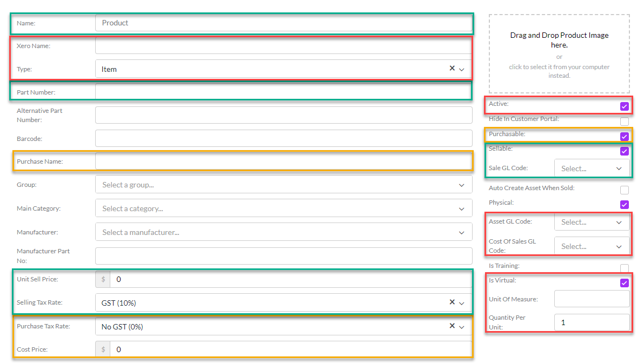Click into the Name input field
Viewport: 644px width, 364px height.
[283, 23]
